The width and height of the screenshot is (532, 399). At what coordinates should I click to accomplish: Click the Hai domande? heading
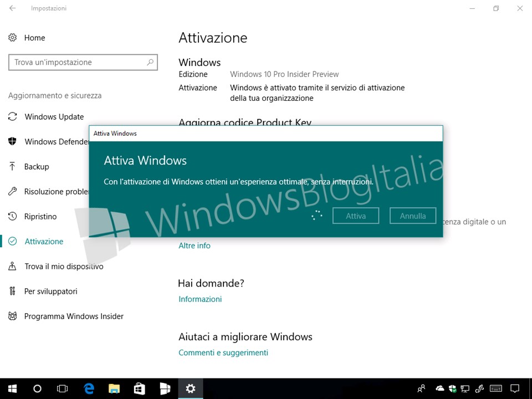211,283
